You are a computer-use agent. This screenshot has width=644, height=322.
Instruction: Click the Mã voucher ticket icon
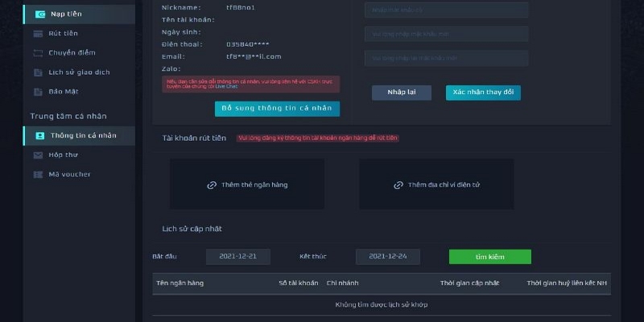click(x=39, y=174)
